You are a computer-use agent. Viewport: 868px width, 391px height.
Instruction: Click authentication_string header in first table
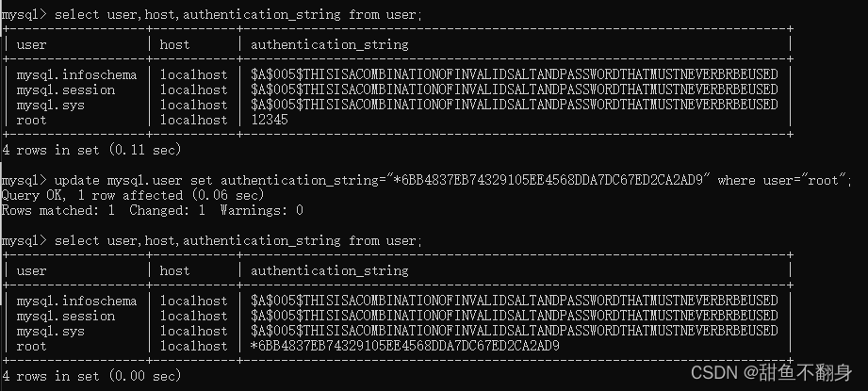coord(329,45)
